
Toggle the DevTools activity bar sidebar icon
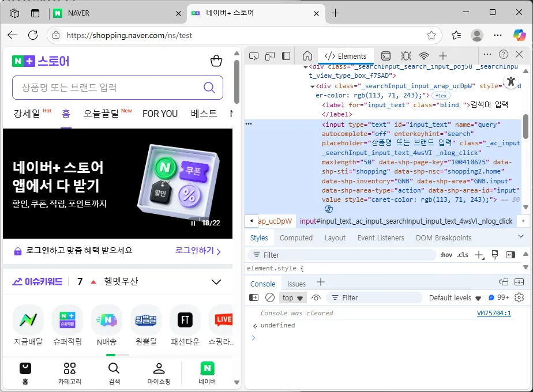click(286, 56)
